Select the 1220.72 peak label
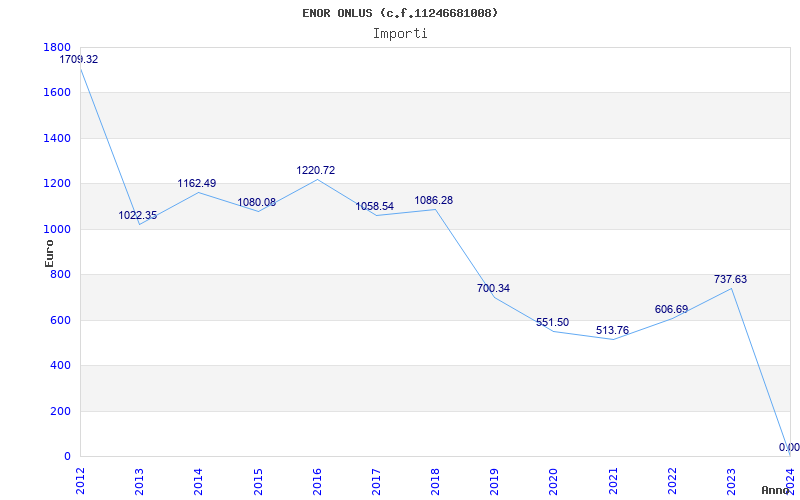The width and height of the screenshot is (800, 500). (316, 170)
